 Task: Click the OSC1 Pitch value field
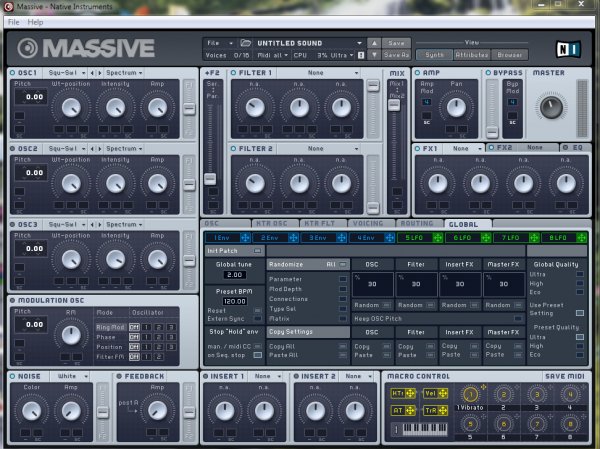[31, 97]
